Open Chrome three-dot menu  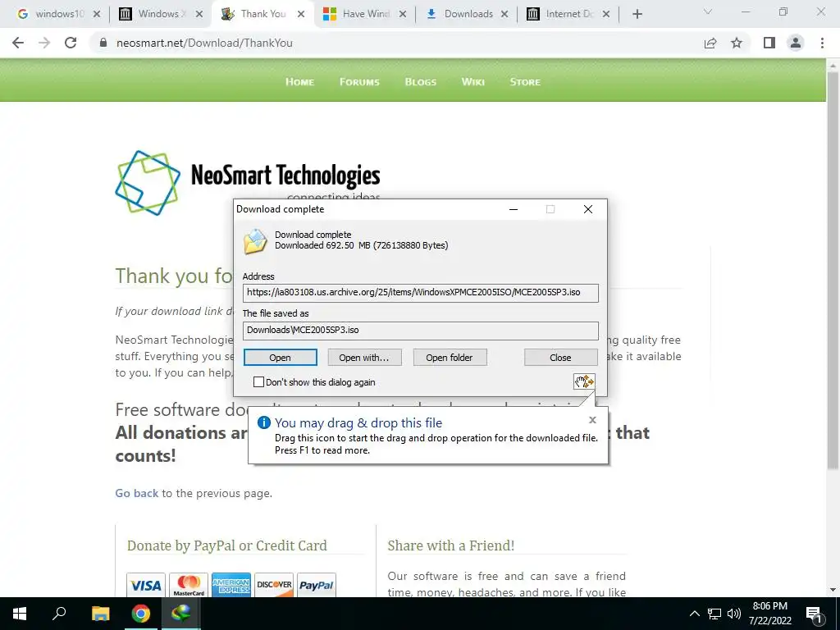pos(822,43)
